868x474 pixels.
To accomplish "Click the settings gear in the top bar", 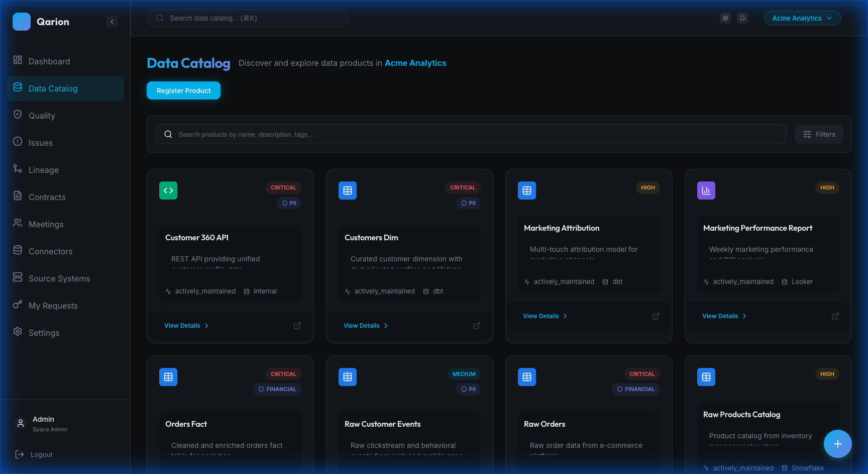I will click(725, 18).
